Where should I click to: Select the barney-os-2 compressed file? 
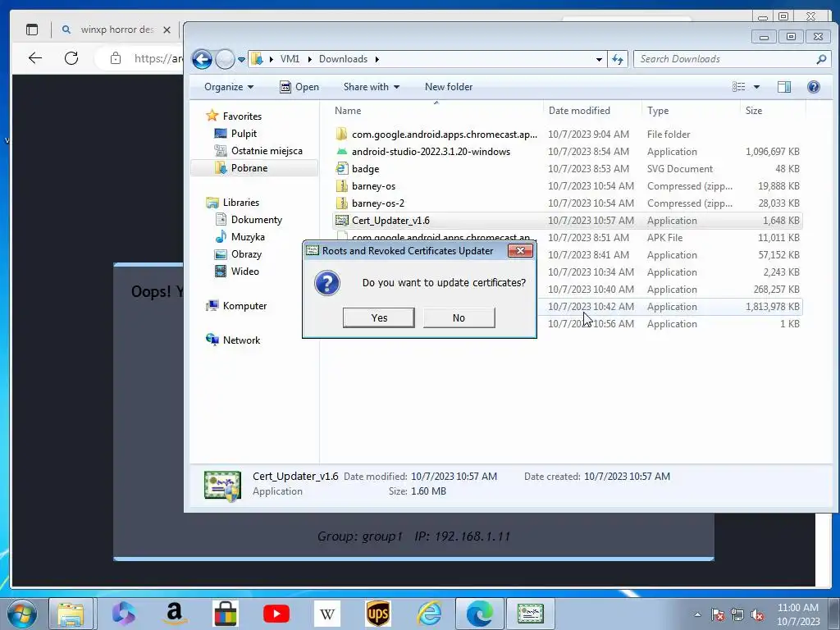568,203
